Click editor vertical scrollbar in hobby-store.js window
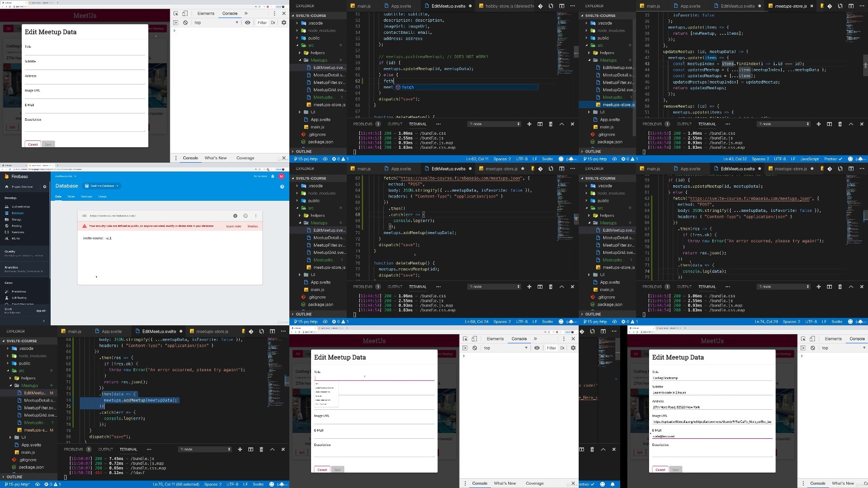 [x=576, y=52]
